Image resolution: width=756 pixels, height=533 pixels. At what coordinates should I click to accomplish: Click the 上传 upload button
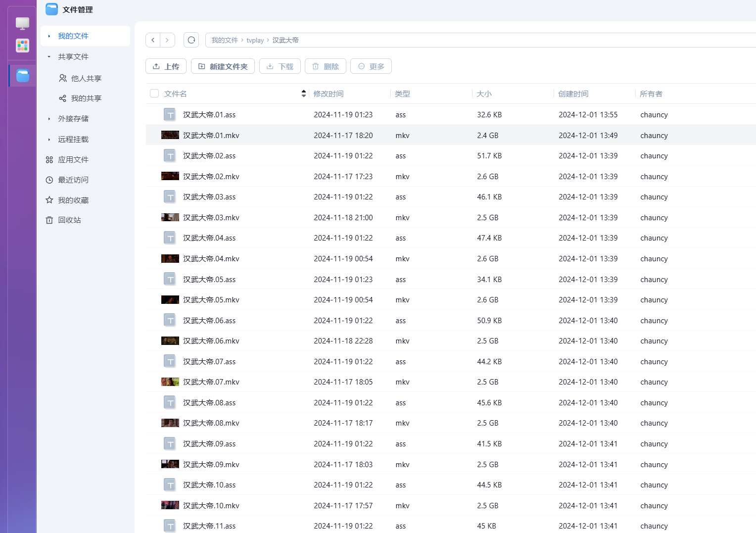[x=166, y=66]
